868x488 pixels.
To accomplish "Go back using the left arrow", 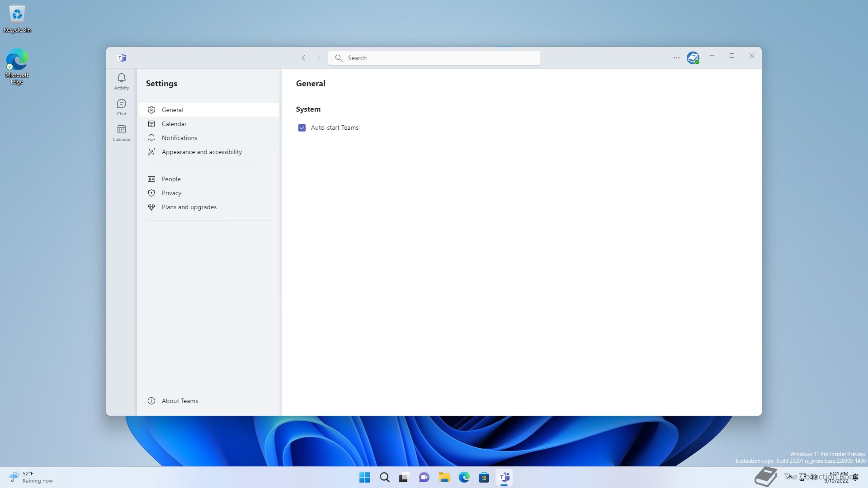I will [x=304, y=58].
